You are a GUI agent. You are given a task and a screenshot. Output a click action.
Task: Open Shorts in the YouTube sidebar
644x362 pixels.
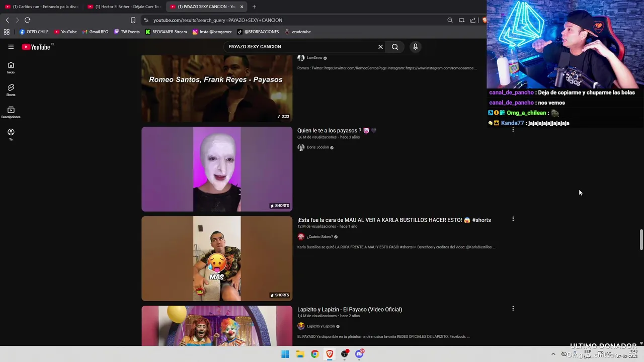click(x=11, y=90)
